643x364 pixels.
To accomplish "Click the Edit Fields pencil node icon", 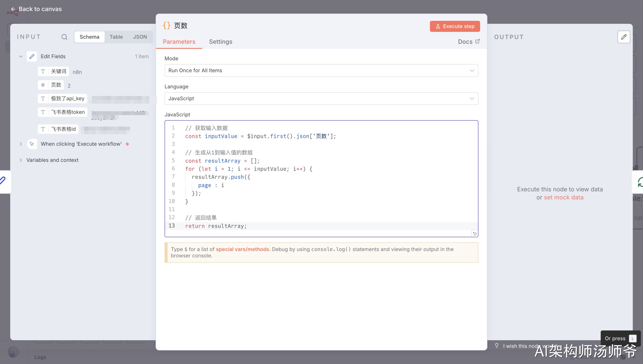I will [32, 57].
